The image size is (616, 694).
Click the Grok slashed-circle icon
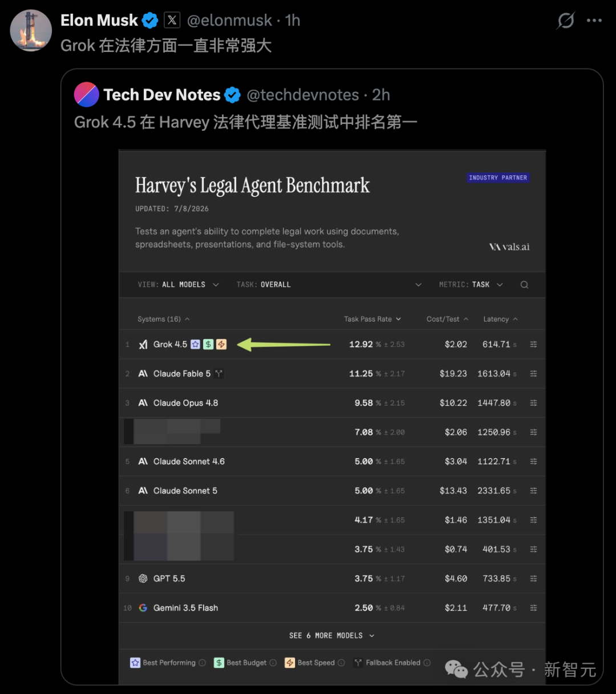(x=566, y=21)
